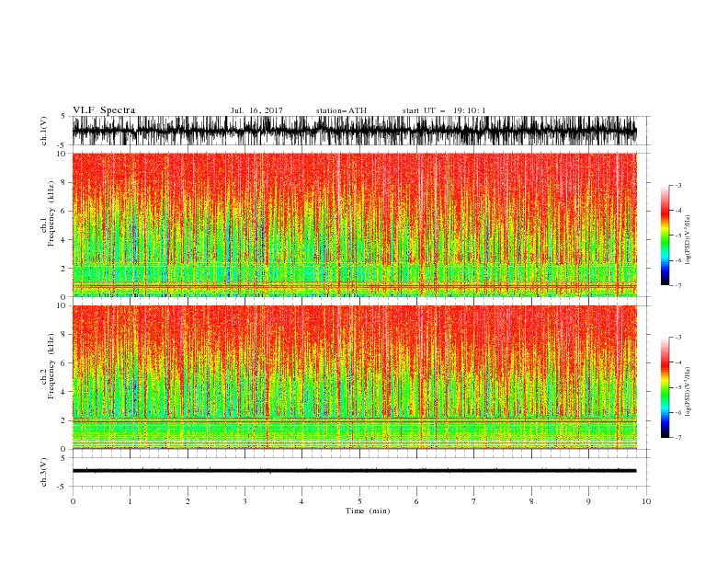Click the ch.3 flat waveform trace

click(355, 471)
